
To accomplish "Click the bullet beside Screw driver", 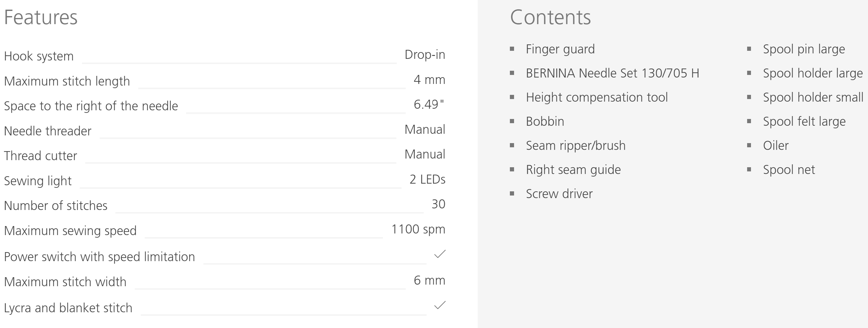I will 512,194.
